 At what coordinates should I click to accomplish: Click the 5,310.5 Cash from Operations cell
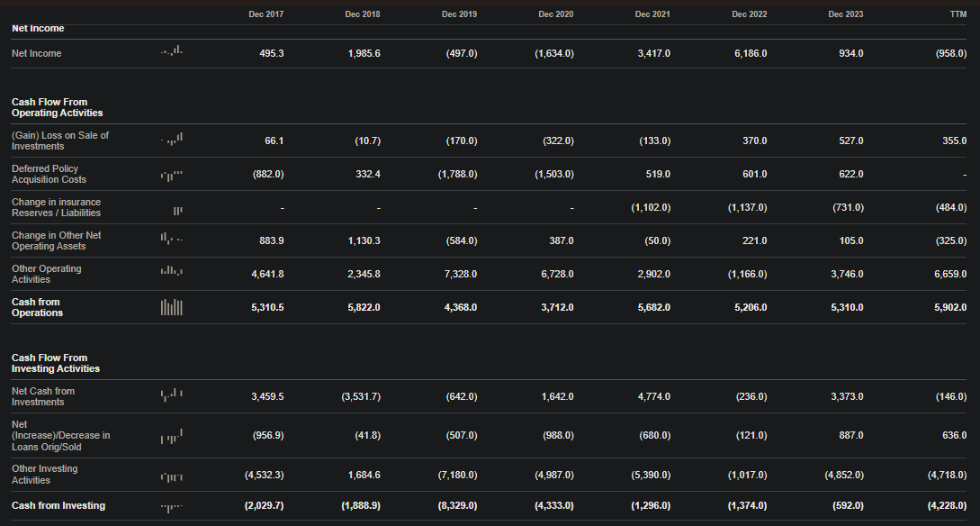click(269, 307)
